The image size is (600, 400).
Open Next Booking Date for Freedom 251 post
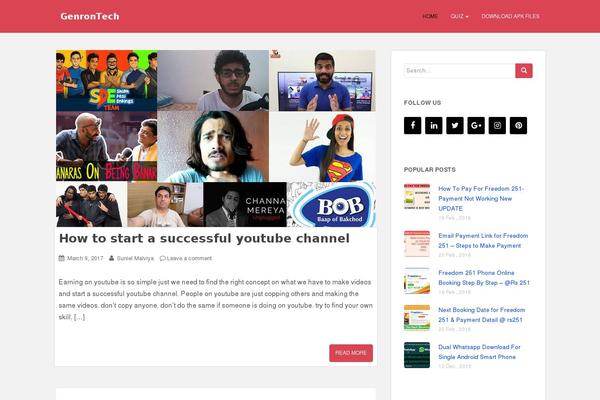(481, 315)
